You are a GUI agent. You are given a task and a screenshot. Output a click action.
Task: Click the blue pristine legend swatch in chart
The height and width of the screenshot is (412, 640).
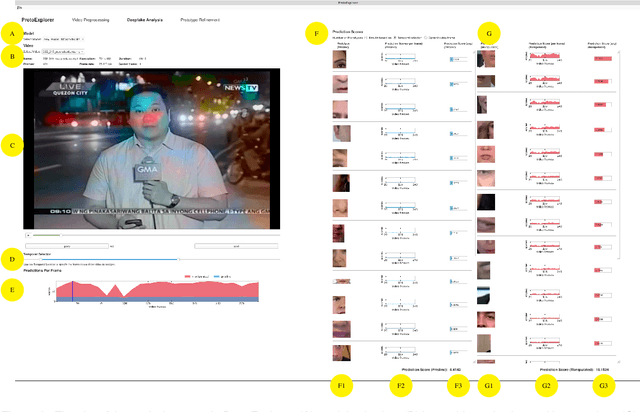[216, 276]
